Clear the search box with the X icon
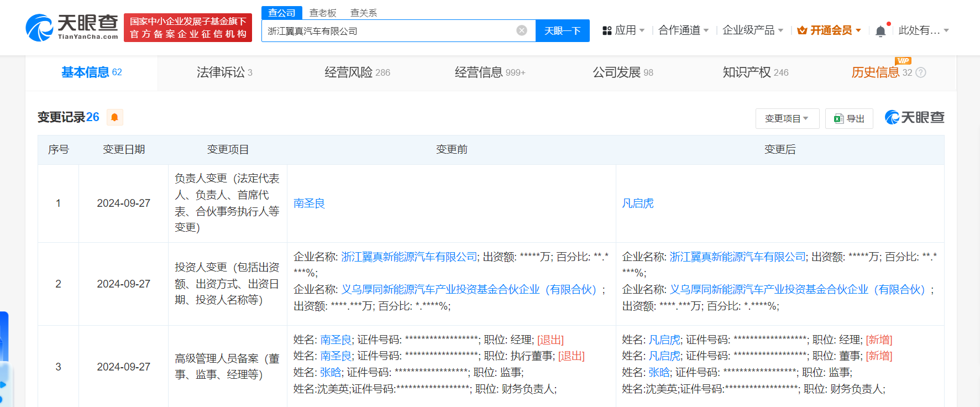Image resolution: width=980 pixels, height=407 pixels. pyautogui.click(x=522, y=30)
